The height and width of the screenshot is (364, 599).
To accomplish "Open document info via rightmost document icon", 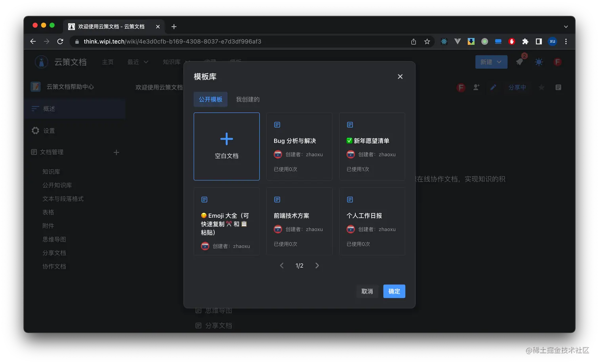I will tap(558, 87).
